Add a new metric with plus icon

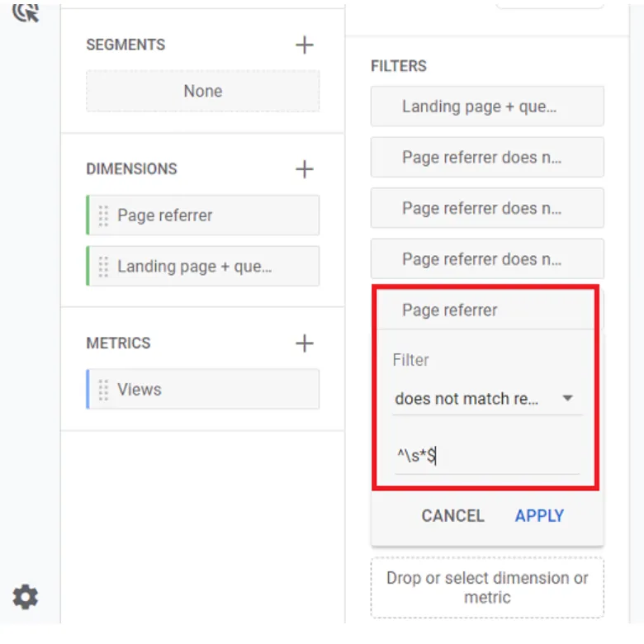point(305,343)
